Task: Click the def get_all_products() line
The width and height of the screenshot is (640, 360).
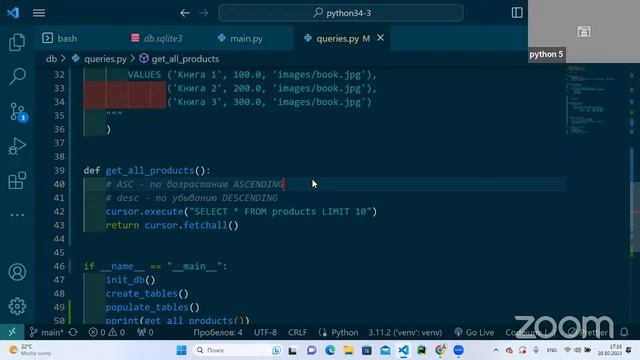Action: [147, 170]
